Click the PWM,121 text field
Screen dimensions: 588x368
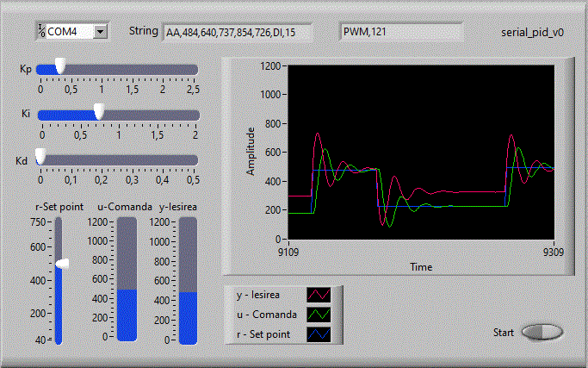[400, 32]
